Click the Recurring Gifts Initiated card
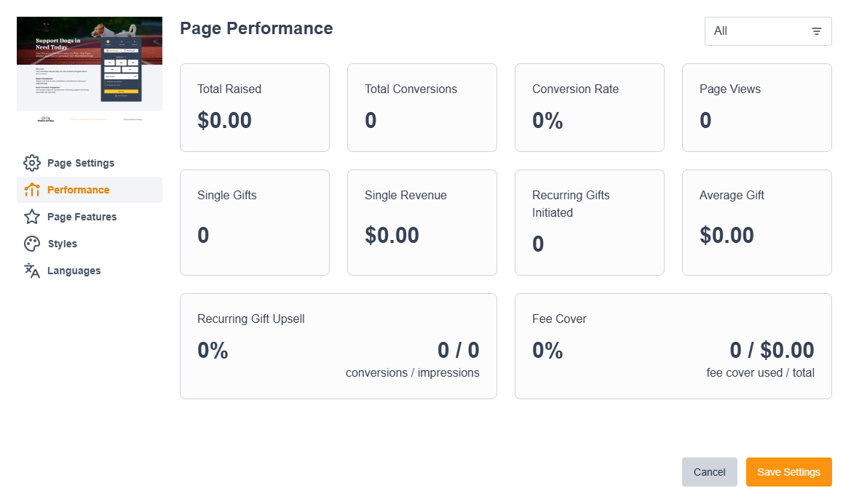Viewport: 843px width, 504px height. pos(589,222)
